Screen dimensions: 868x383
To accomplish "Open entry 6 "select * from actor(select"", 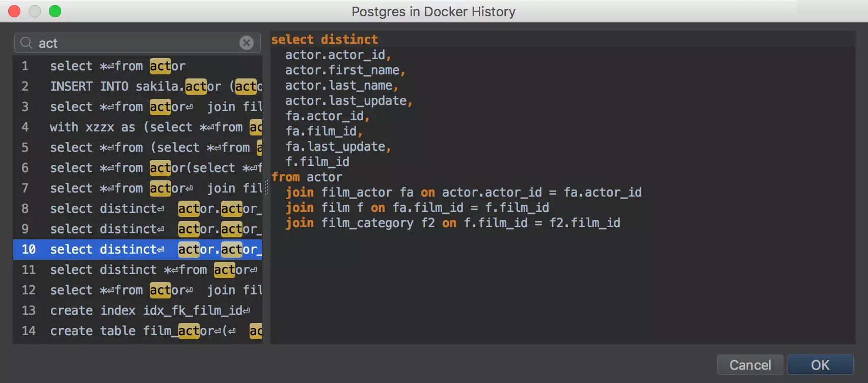I will pyautogui.click(x=138, y=168).
